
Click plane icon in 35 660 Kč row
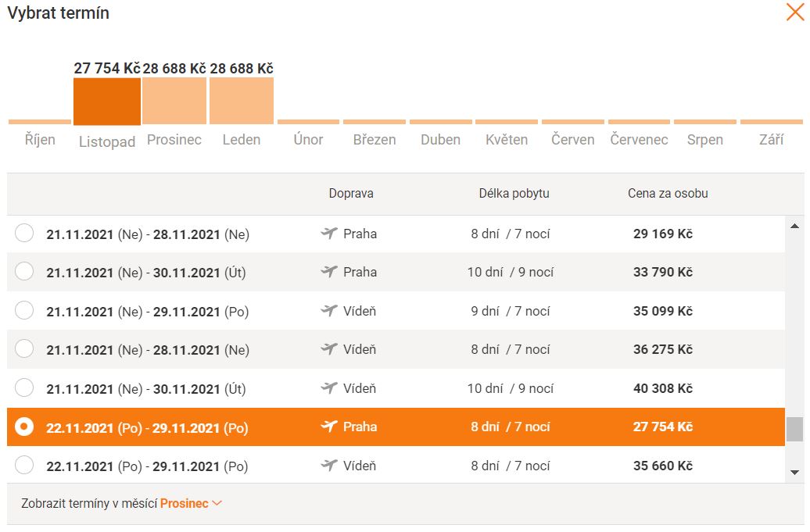tap(329, 466)
